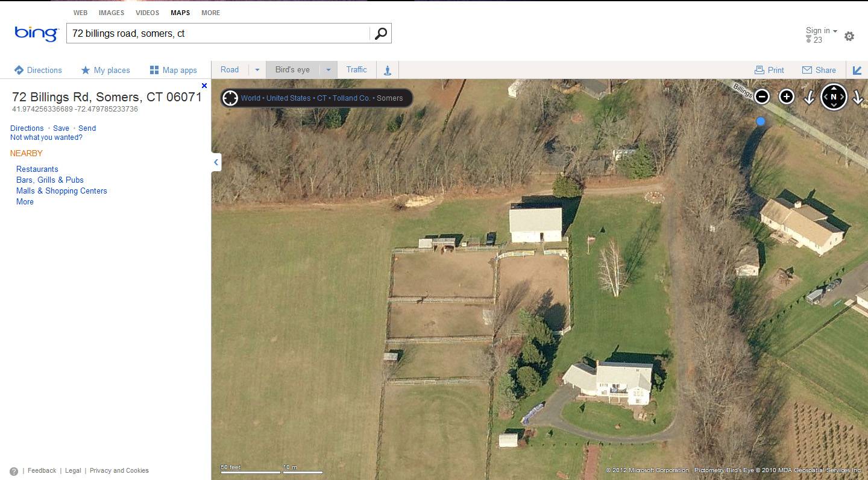Click the search magnifier button
Image resolution: width=868 pixels, height=480 pixels.
380,34
